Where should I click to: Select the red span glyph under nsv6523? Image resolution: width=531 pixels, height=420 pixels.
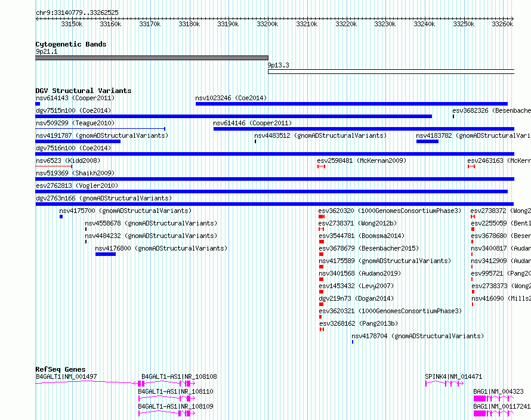pos(54,166)
